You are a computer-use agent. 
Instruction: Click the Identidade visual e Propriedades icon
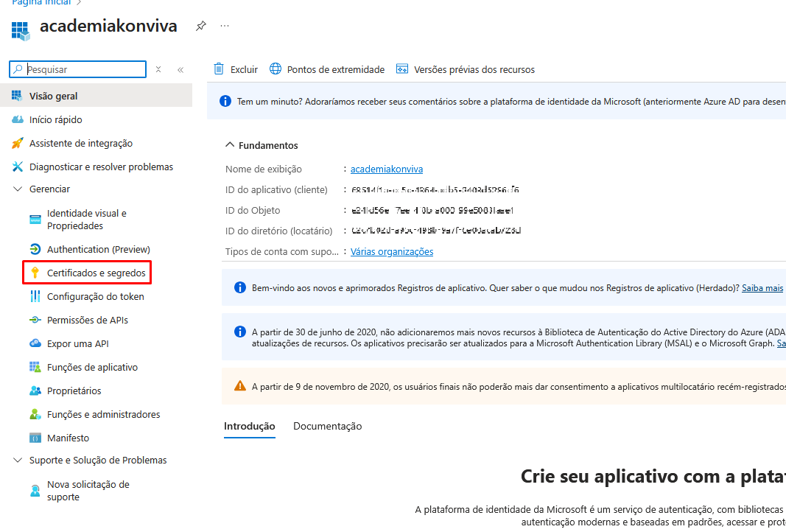tap(35, 219)
